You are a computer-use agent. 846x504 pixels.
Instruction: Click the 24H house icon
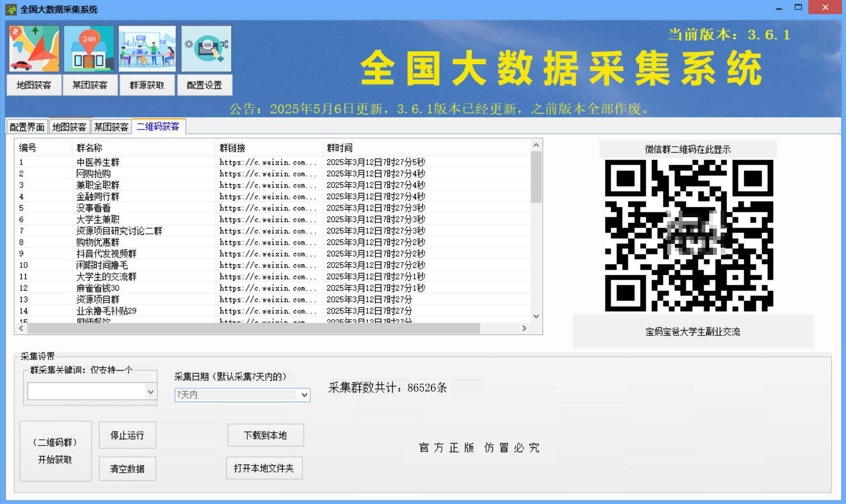tap(89, 49)
